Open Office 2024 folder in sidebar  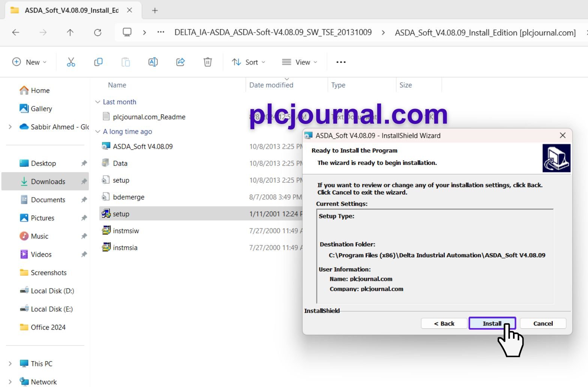pos(48,327)
